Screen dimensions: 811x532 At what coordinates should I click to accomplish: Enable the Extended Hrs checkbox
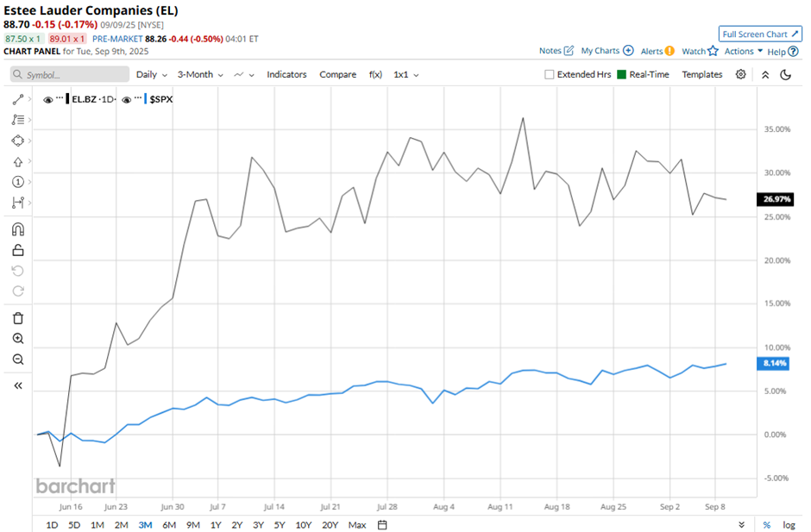pos(550,74)
